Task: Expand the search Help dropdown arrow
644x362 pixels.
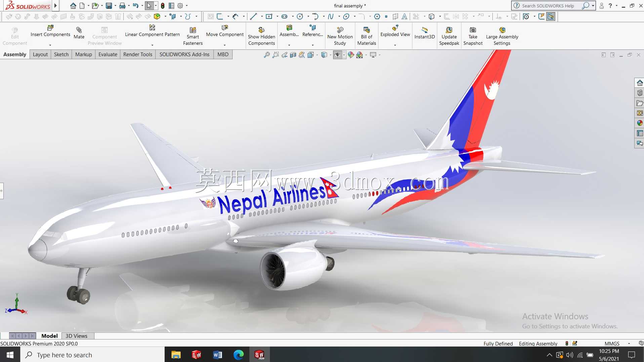Action: tap(593, 6)
